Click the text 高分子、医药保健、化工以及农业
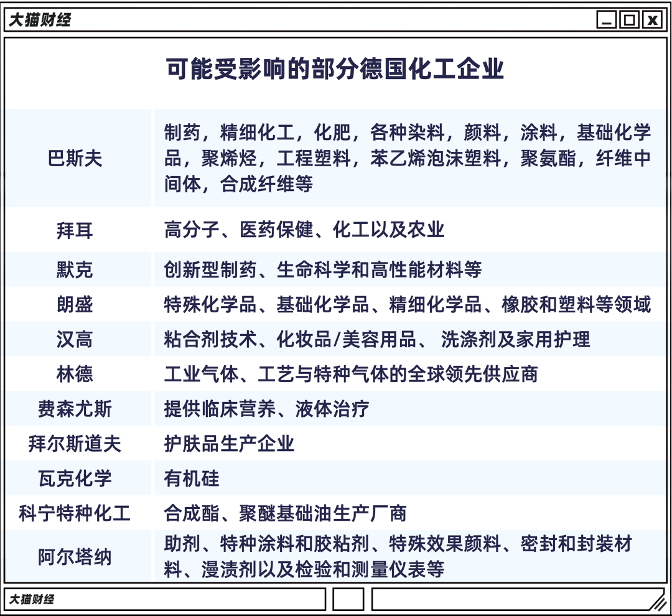Screen dimensions: 672x616 pyautogui.click(x=304, y=230)
